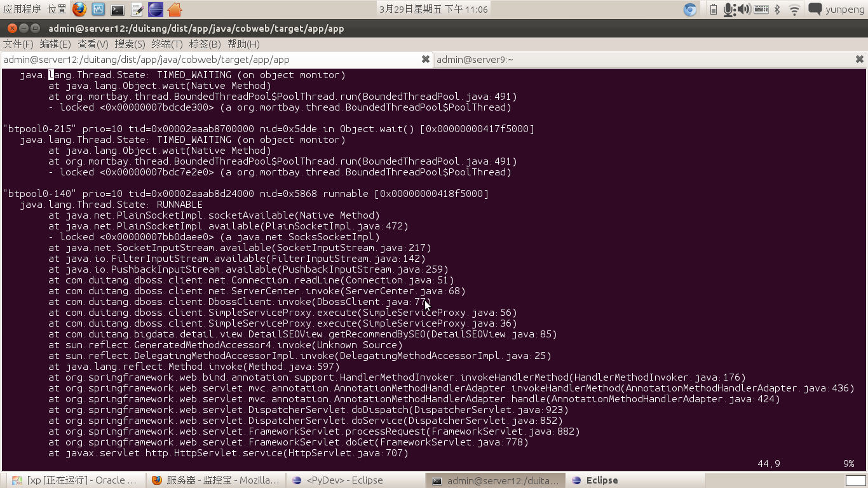Open the chat messaging indicator icon
This screenshot has height=488, width=868.
pos(815,9)
